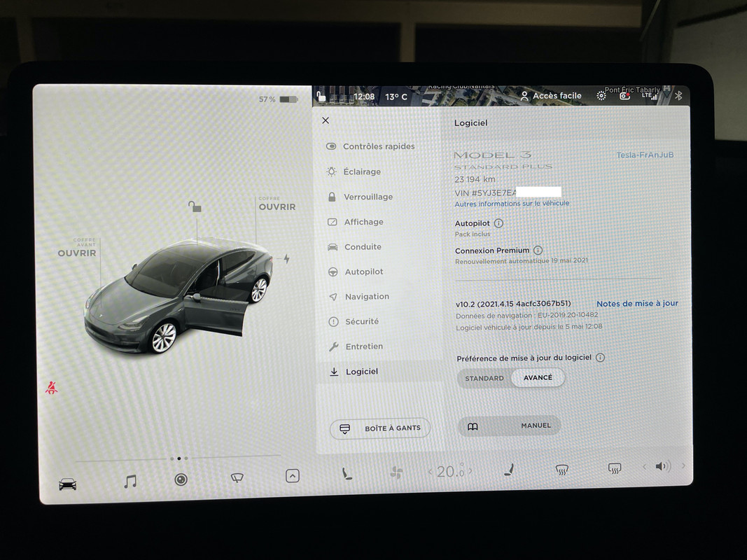Open Bluetooth settings icon
The width and height of the screenshot is (747, 560).
tap(678, 96)
